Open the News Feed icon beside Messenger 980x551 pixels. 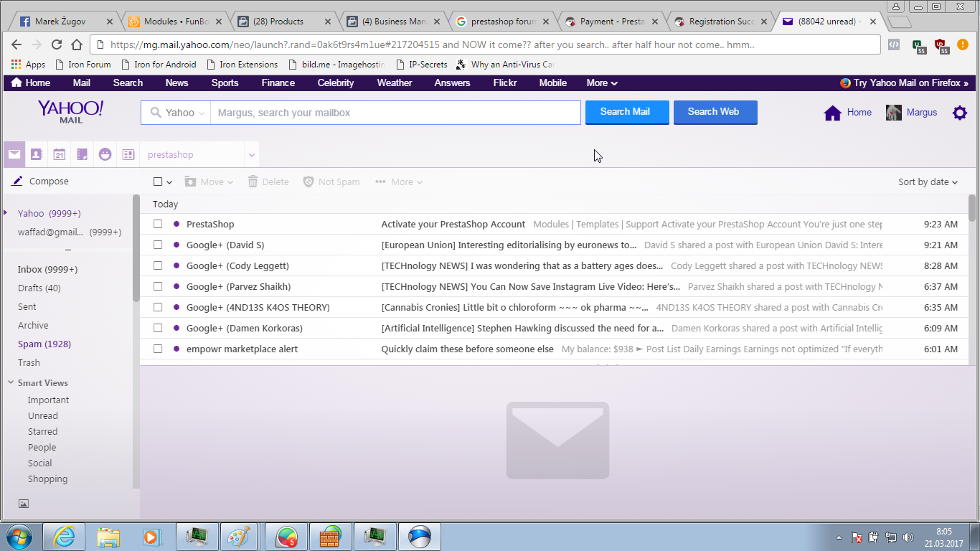pyautogui.click(x=128, y=154)
